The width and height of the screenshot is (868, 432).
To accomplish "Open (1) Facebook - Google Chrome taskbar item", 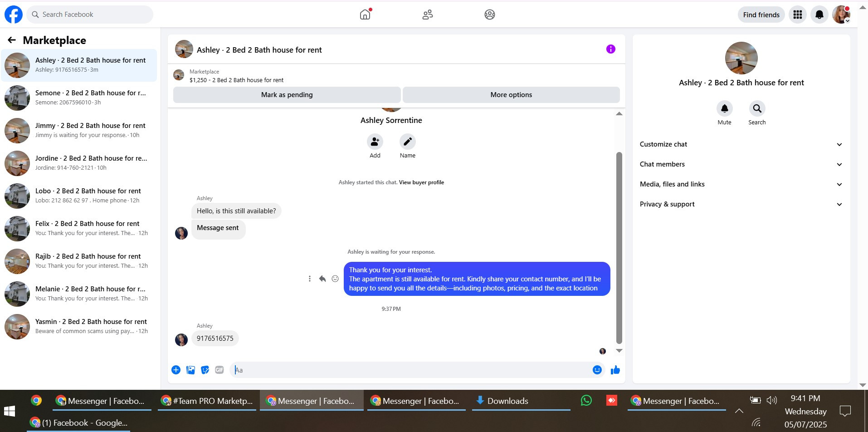I will [x=79, y=423].
